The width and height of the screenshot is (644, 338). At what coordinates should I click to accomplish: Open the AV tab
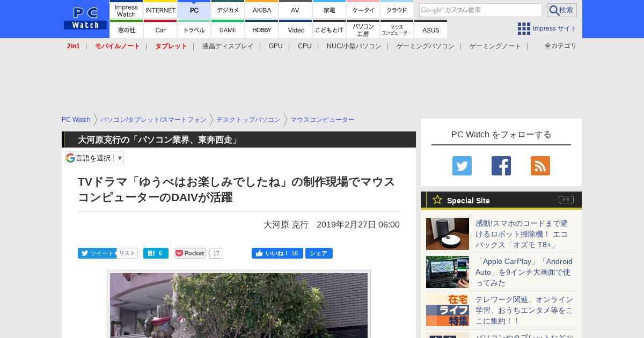coord(296,10)
